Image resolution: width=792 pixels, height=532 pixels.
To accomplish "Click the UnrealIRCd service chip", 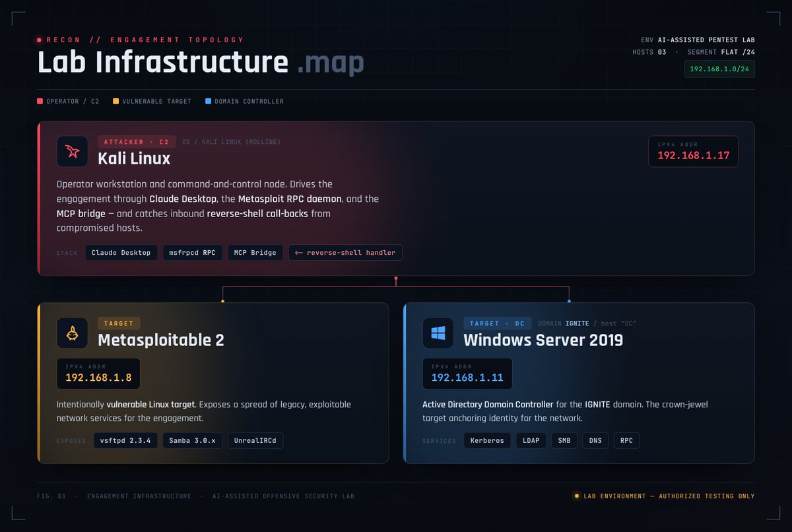I will pyautogui.click(x=255, y=441).
